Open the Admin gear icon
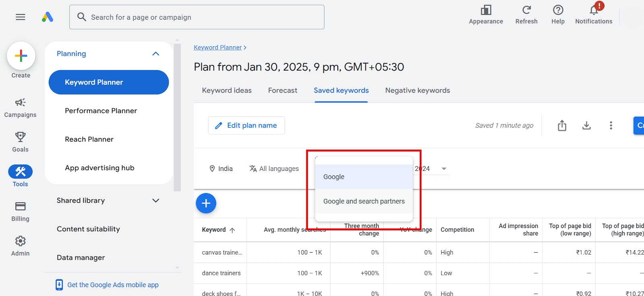The width and height of the screenshot is (644, 296). click(x=20, y=241)
